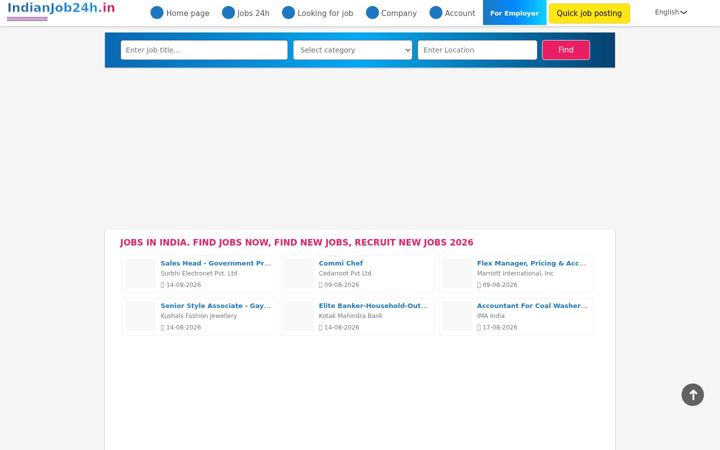Focus the Enter job title field
The height and width of the screenshot is (450, 720).
tap(204, 50)
